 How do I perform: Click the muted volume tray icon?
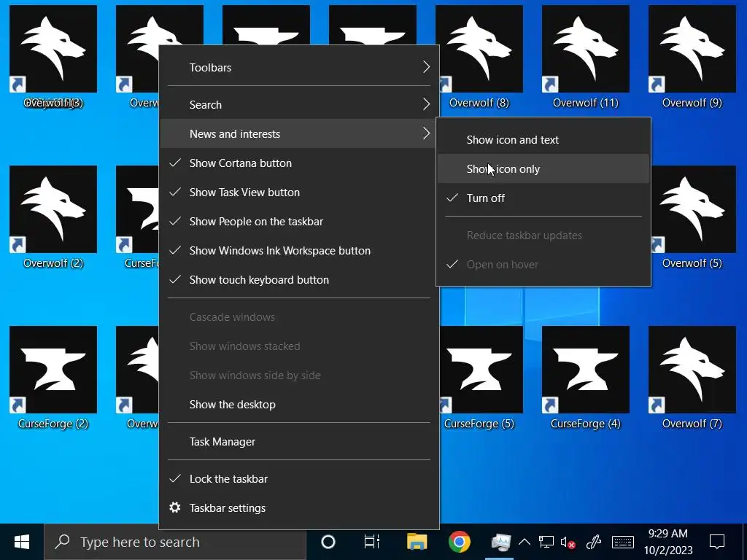pos(568,542)
